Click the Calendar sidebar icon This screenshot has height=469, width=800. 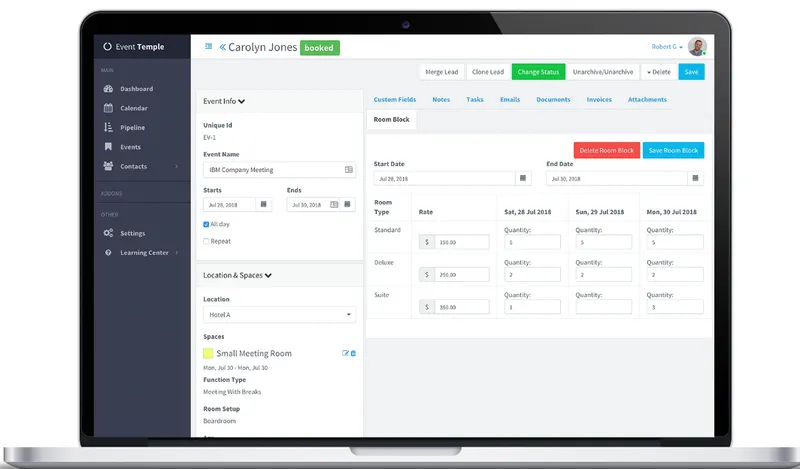[x=108, y=108]
